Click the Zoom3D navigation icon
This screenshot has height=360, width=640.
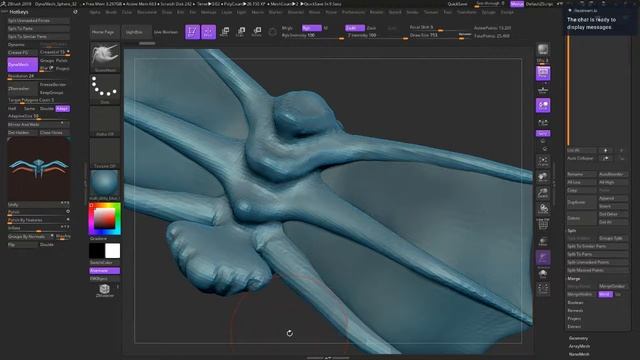543,193
